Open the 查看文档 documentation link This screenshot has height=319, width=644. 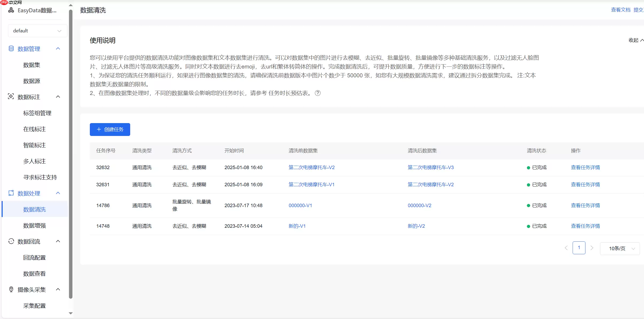click(620, 10)
